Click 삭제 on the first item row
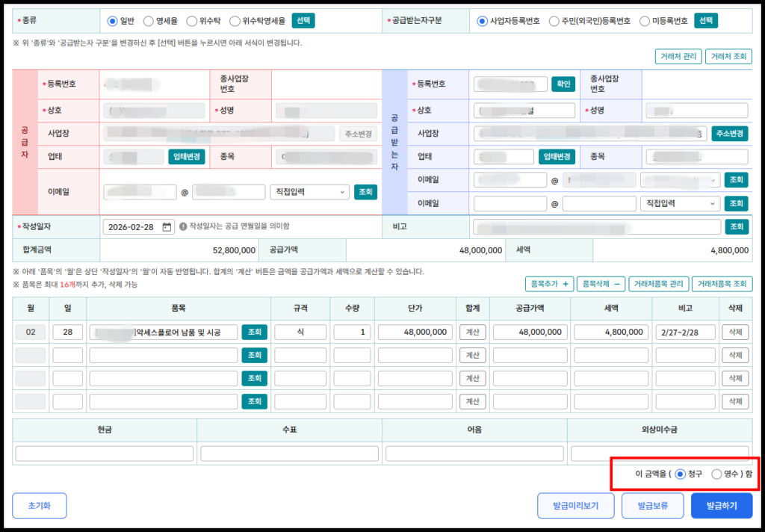This screenshot has width=765, height=532. click(x=734, y=332)
